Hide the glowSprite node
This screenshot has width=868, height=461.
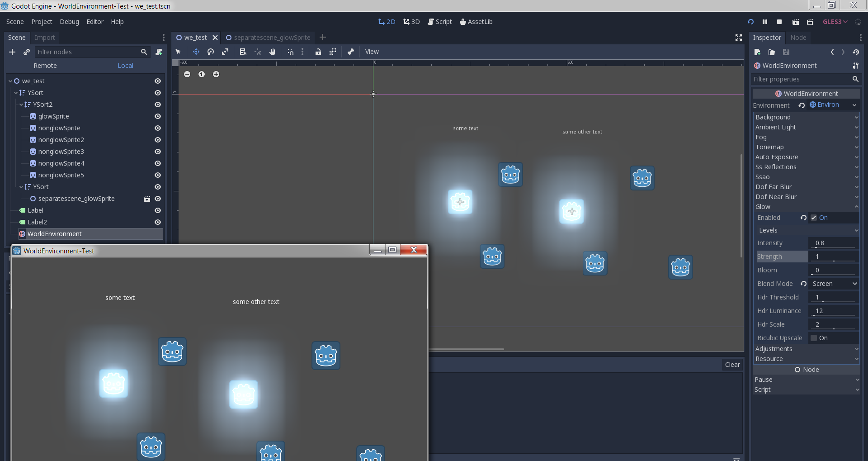[x=157, y=116]
